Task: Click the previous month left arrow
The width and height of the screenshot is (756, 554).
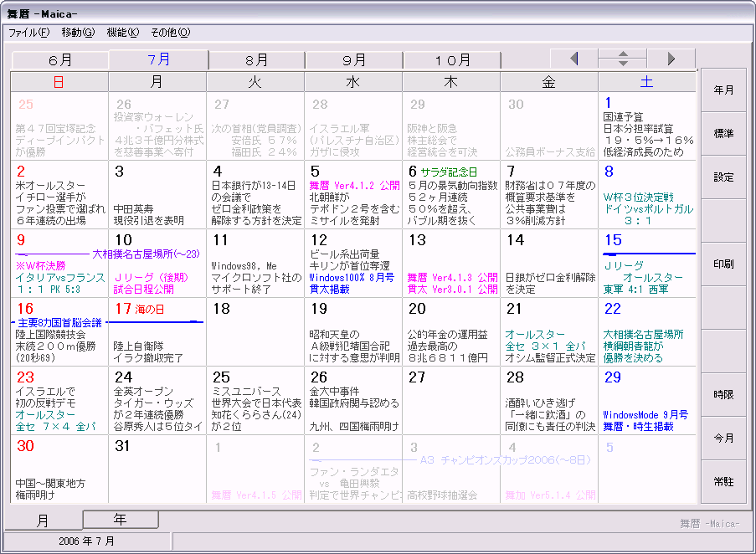Action: 573,59
